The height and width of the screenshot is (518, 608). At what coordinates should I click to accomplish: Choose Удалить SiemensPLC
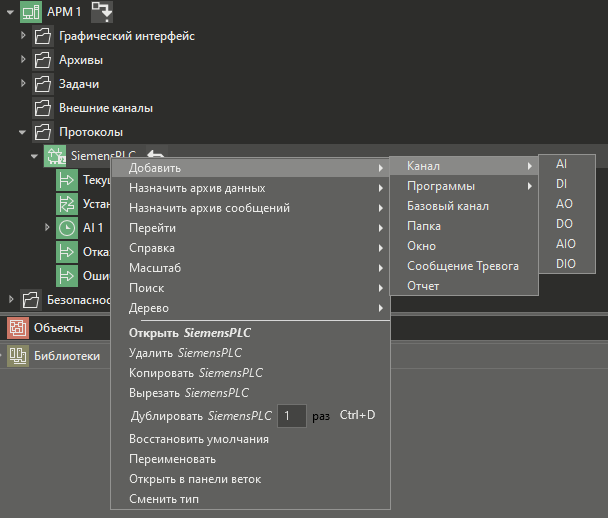(250, 353)
